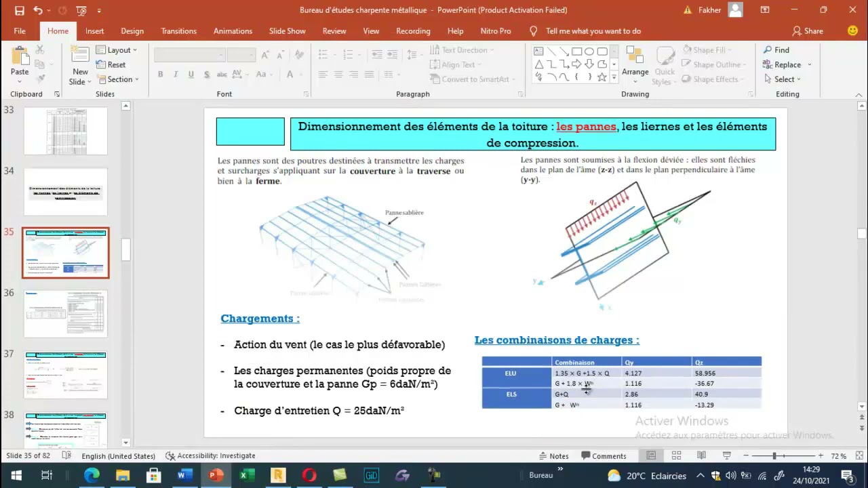The height and width of the screenshot is (488, 868).
Task: Check Accessibility: Investigate status
Action: click(x=210, y=456)
